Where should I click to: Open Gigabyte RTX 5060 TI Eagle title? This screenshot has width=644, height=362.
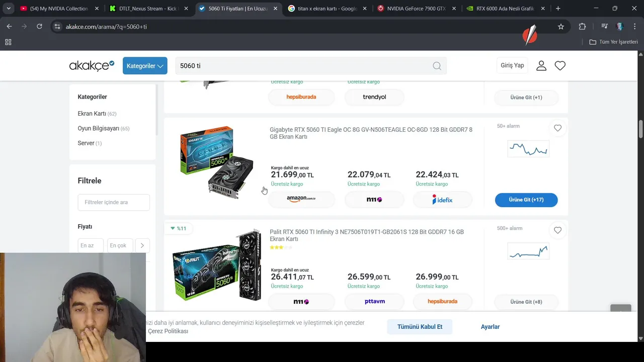tap(371, 133)
